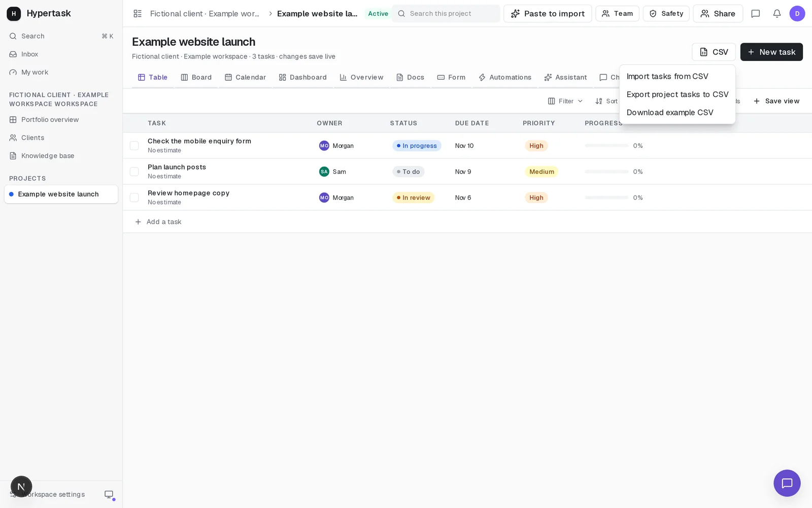This screenshot has width=812, height=508.
Task: Open the Filter dropdown
Action: [x=565, y=101]
